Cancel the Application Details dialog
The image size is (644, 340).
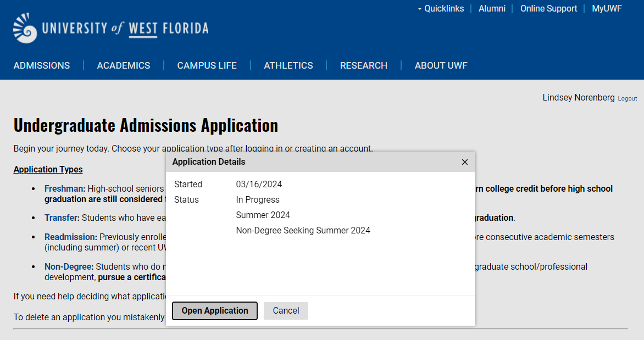[x=286, y=311]
